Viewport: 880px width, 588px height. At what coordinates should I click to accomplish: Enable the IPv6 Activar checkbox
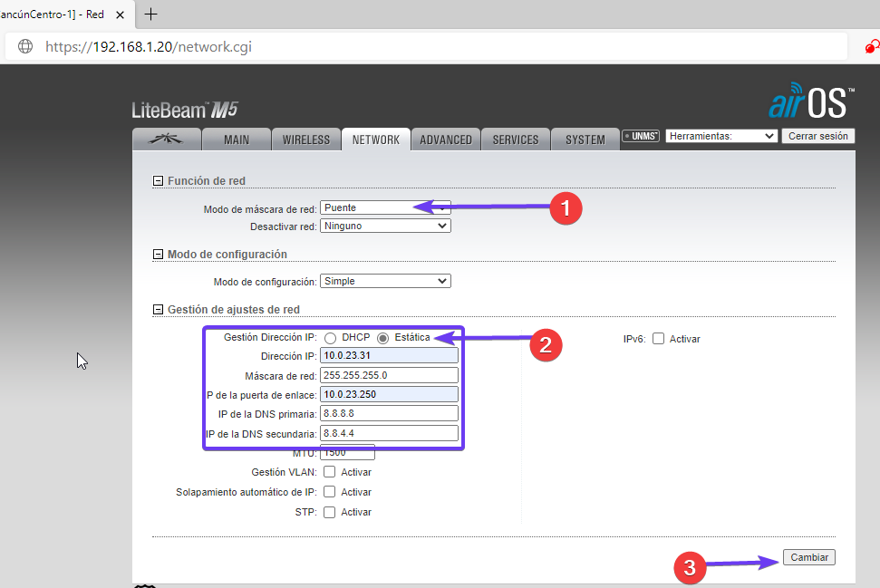coord(659,339)
